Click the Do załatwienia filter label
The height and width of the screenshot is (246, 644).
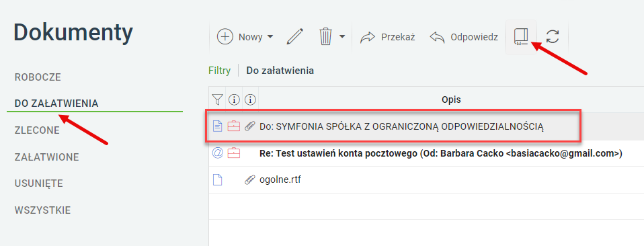point(280,71)
